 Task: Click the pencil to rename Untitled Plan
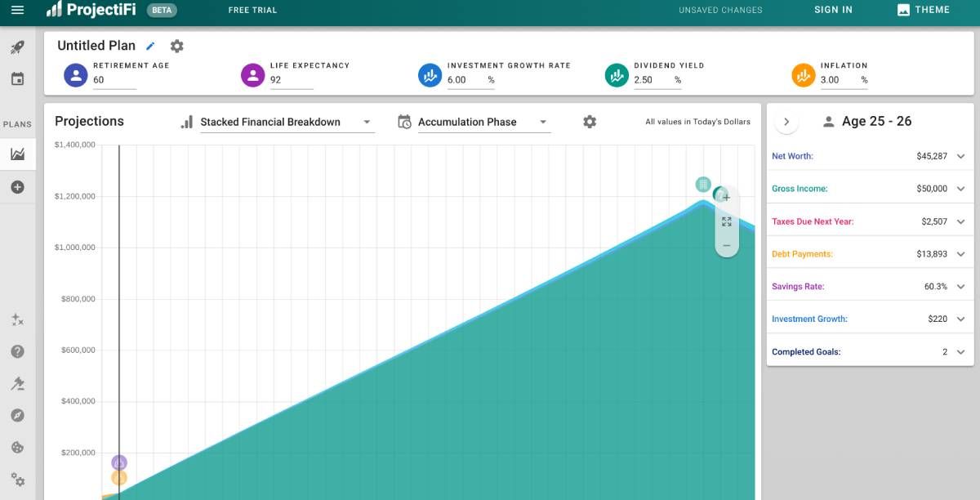[x=150, y=47]
